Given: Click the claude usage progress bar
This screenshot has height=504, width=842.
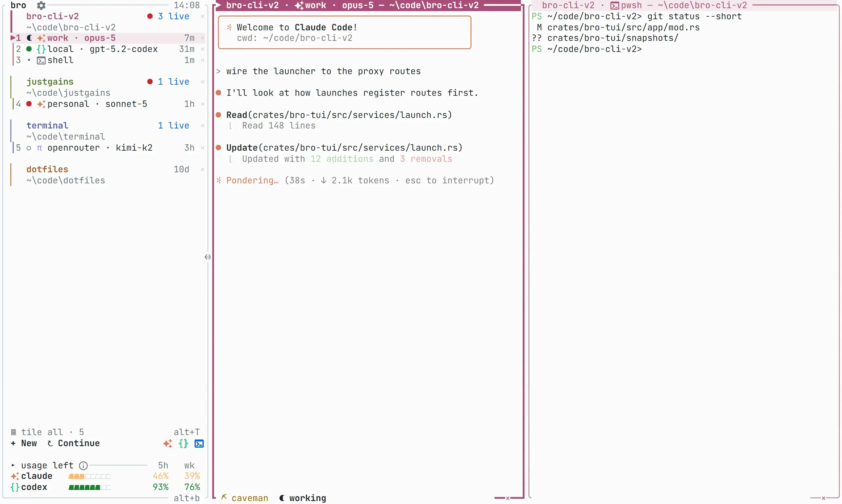Looking at the screenshot, I should 89,476.
